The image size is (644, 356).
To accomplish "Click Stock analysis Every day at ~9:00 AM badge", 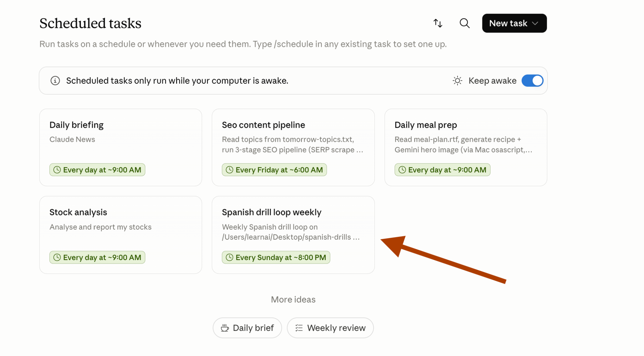I will click(x=97, y=257).
